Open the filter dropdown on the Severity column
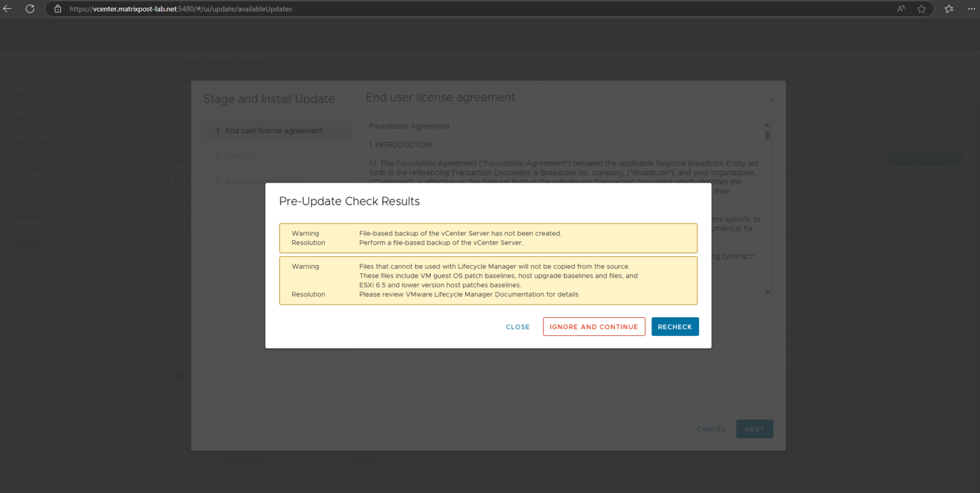 click(875, 222)
